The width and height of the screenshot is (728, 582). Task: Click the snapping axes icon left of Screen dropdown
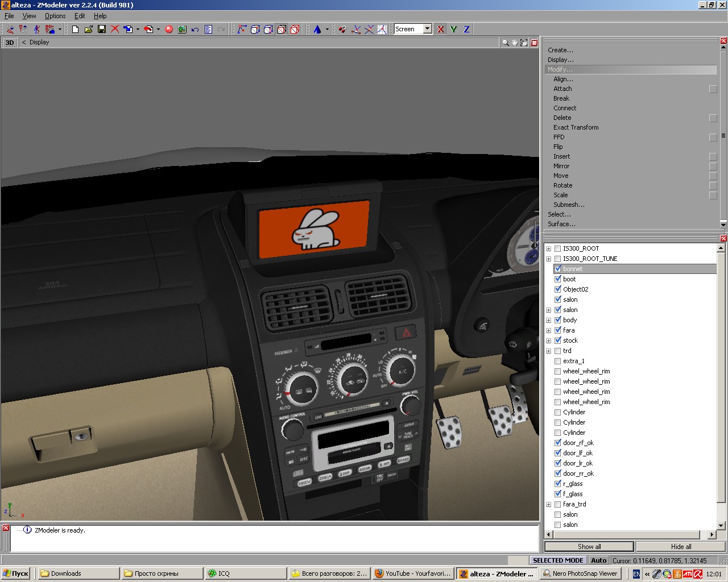click(x=382, y=29)
